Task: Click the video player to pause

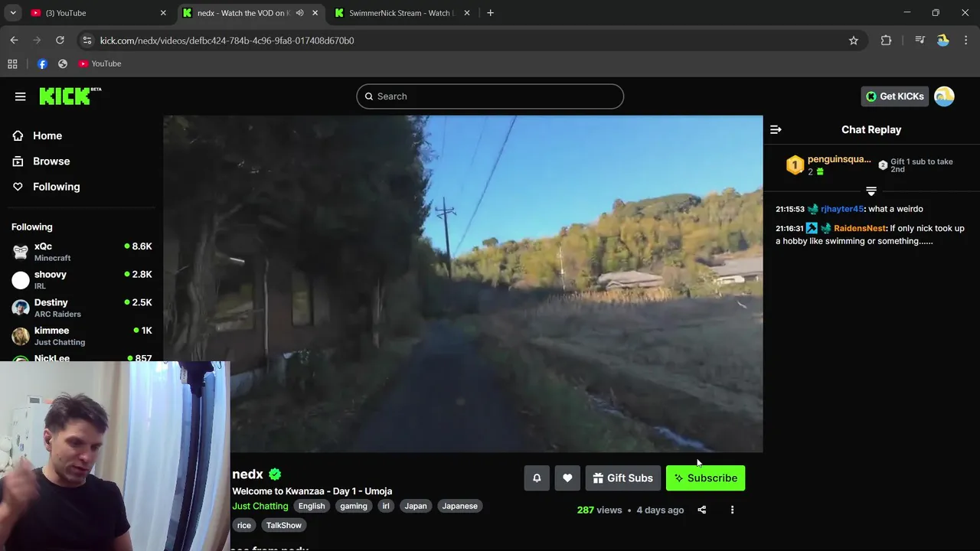Action: pos(463,284)
